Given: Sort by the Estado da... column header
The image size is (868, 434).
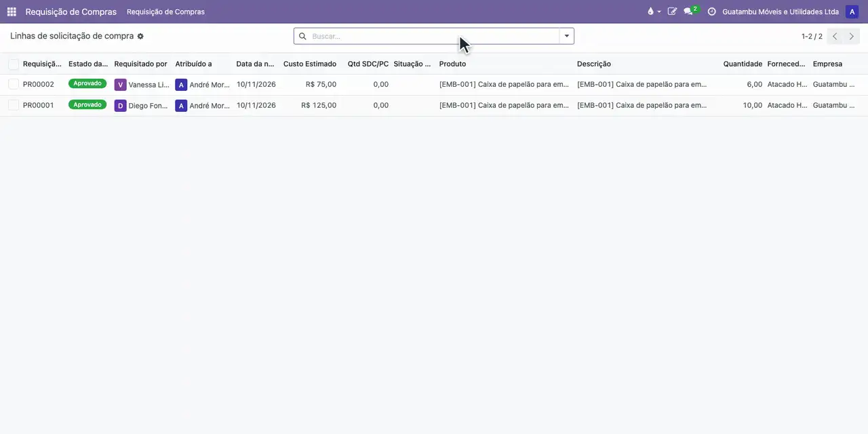Looking at the screenshot, I should pyautogui.click(x=88, y=64).
